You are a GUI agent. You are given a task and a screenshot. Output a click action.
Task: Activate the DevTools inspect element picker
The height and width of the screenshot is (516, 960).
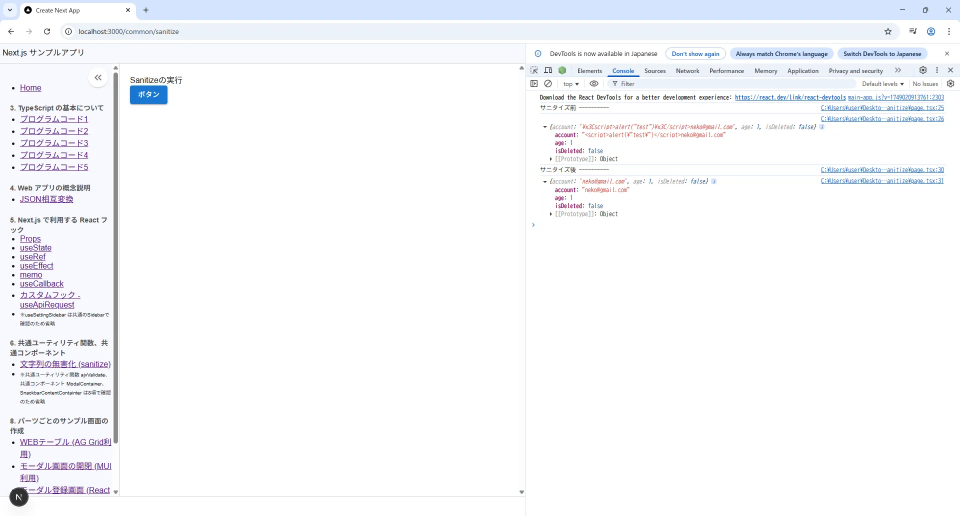point(534,70)
